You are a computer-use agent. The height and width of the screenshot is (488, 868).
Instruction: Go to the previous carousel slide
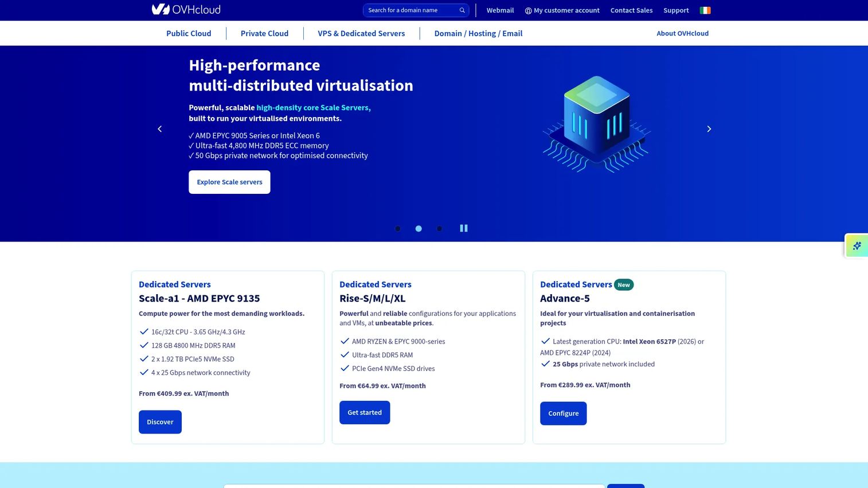click(x=160, y=129)
